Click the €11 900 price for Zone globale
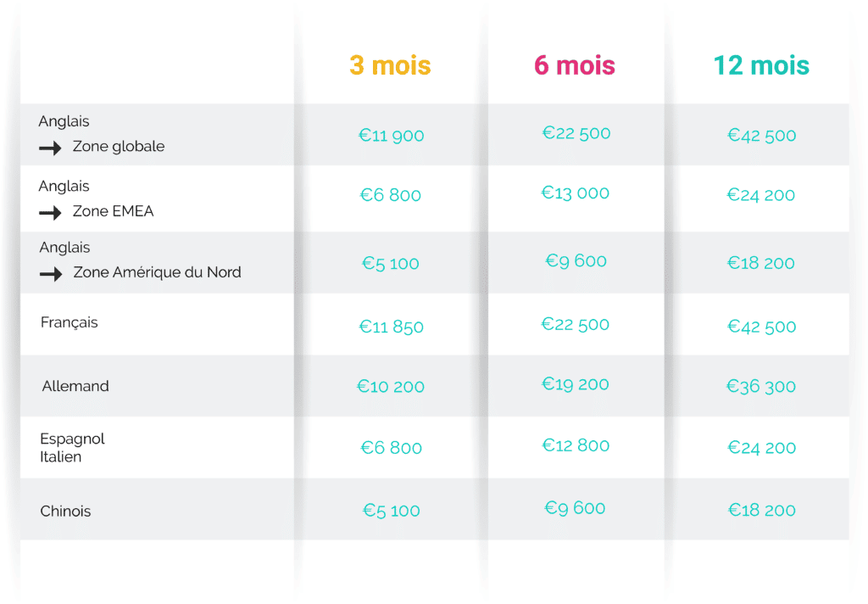Viewport: 868px width, 604px height. [x=392, y=136]
